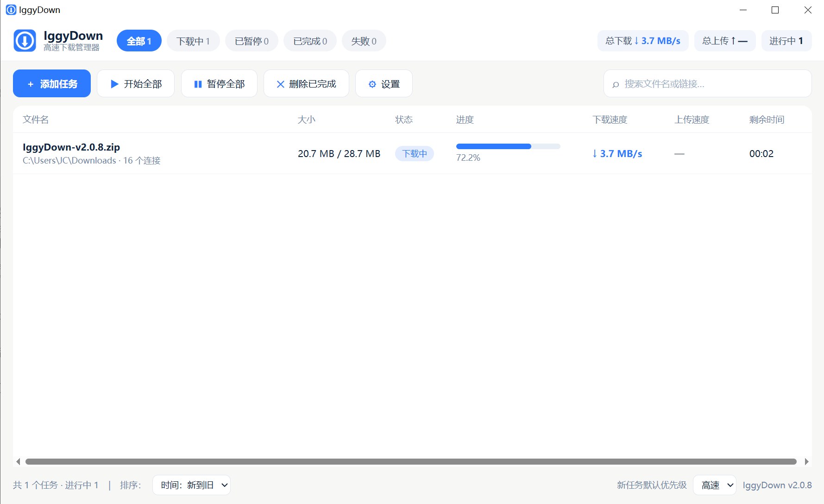Open the default priority dropdown 高速
824x504 pixels.
(715, 485)
